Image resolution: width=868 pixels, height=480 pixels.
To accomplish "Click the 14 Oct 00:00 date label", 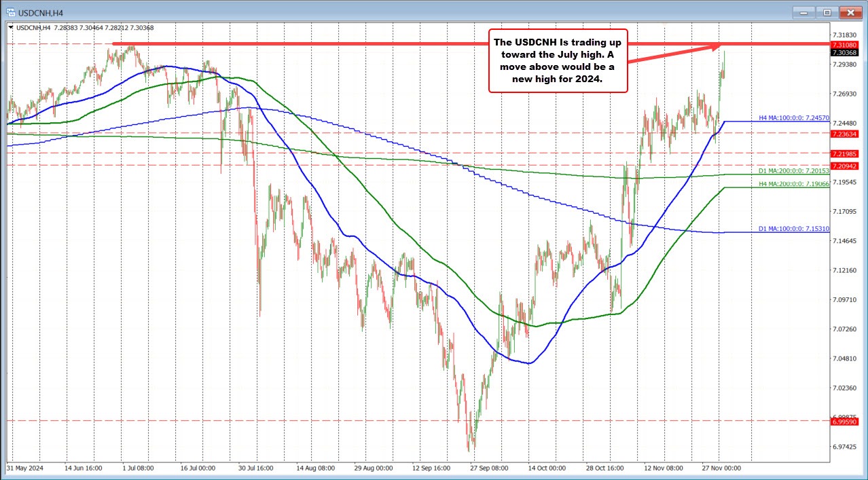I will [x=545, y=468].
